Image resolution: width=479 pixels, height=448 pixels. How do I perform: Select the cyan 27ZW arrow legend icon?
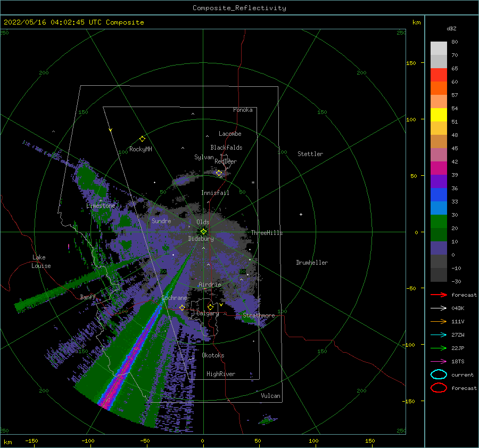tap(439, 335)
